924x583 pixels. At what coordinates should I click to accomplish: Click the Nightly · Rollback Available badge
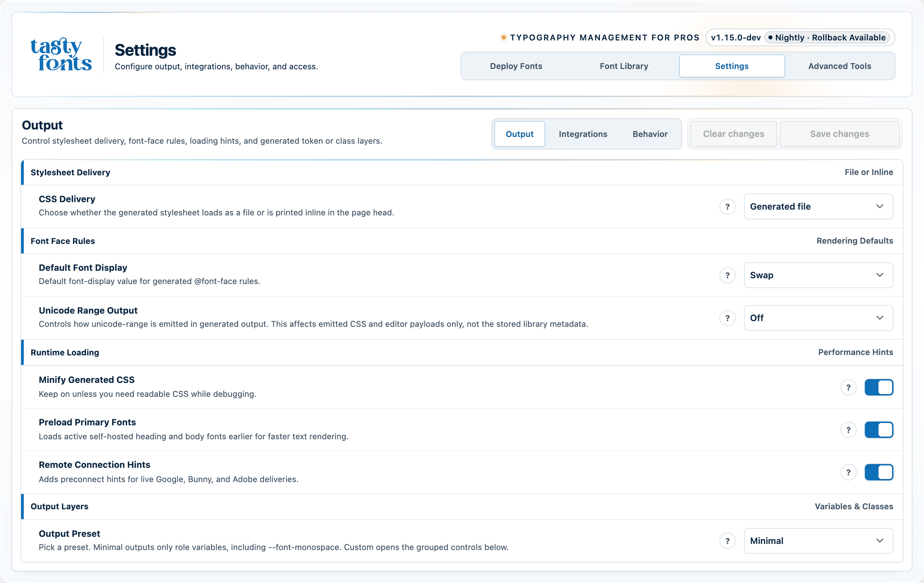point(827,38)
